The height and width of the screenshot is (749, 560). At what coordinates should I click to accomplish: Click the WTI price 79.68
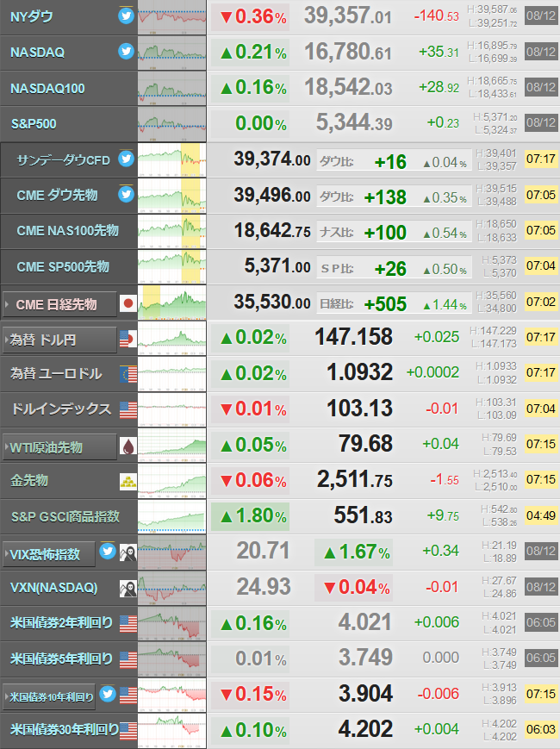click(365, 444)
